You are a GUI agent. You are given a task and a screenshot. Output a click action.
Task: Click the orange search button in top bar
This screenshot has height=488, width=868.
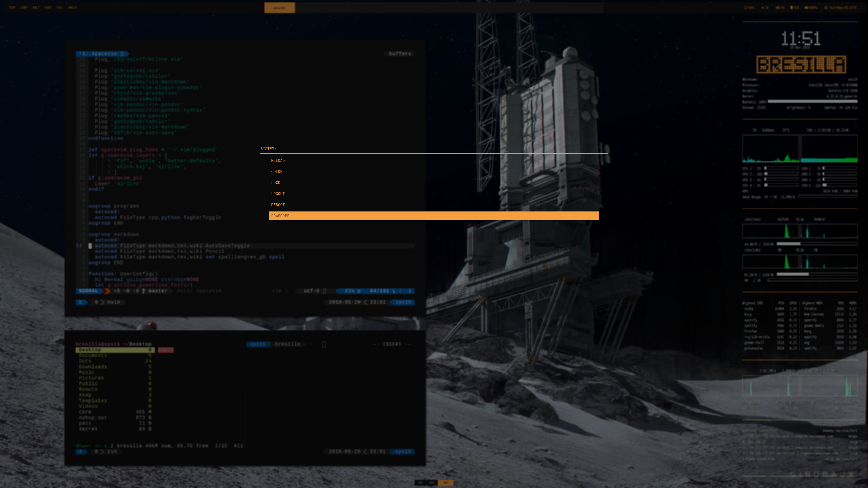click(279, 7)
